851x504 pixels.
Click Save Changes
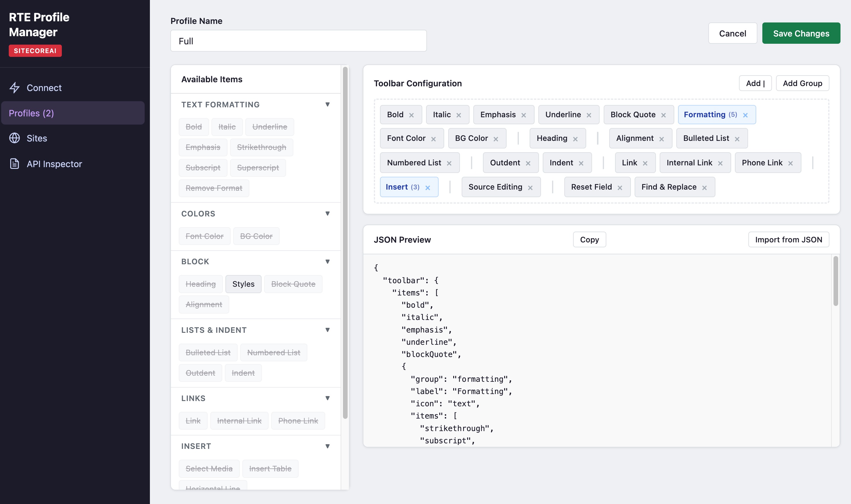click(801, 33)
